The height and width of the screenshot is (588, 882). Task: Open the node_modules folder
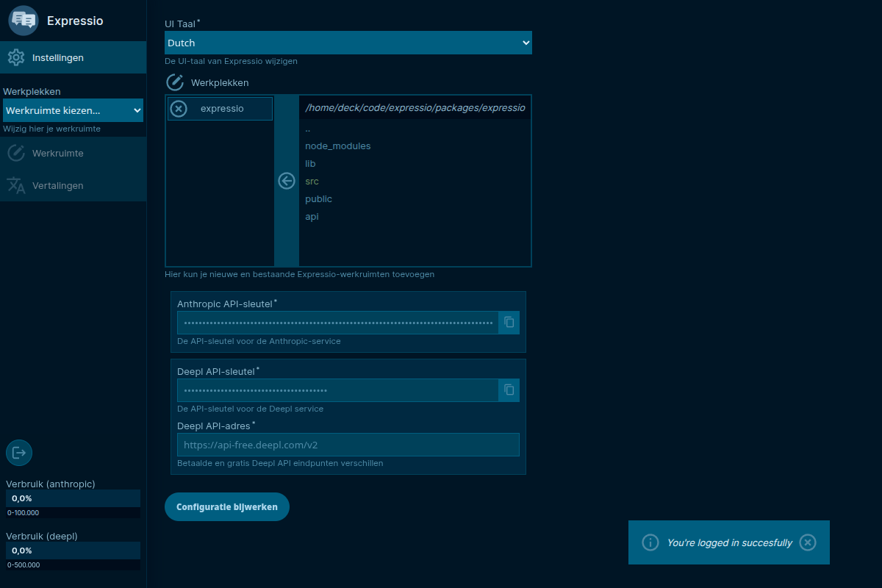(338, 146)
